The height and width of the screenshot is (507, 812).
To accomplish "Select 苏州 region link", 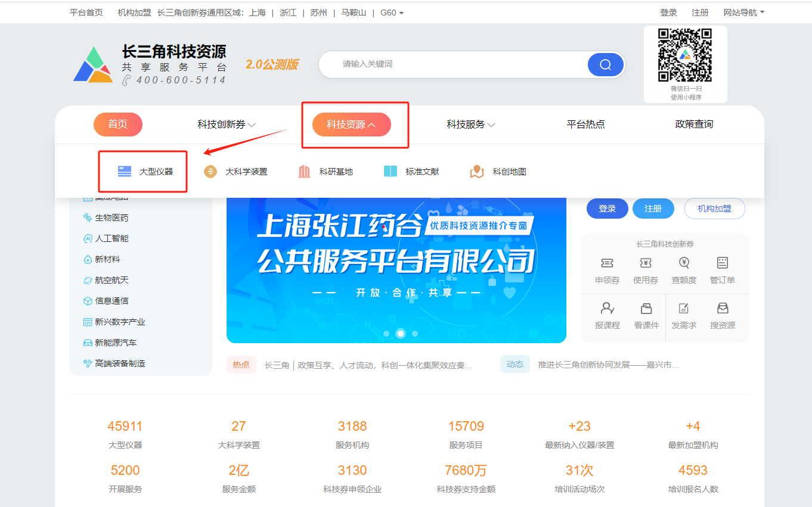I will [318, 13].
